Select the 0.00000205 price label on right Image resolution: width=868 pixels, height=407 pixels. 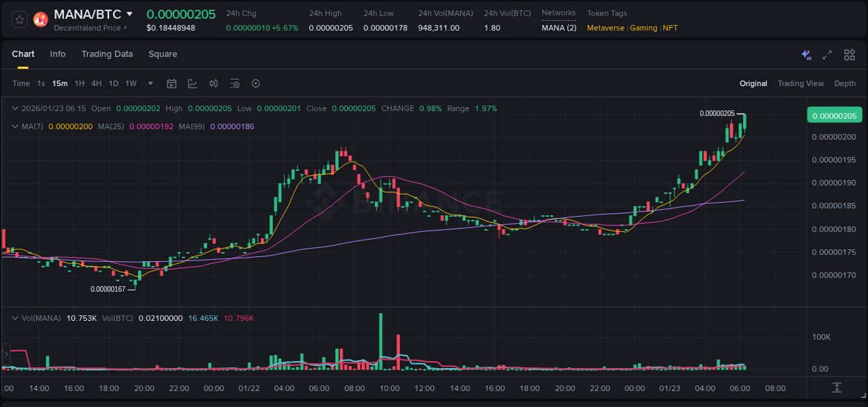coord(834,115)
